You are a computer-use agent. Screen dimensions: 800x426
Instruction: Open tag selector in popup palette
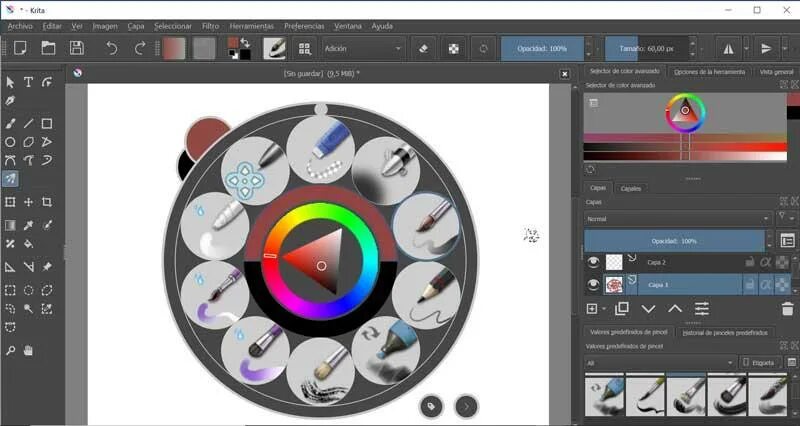point(431,407)
